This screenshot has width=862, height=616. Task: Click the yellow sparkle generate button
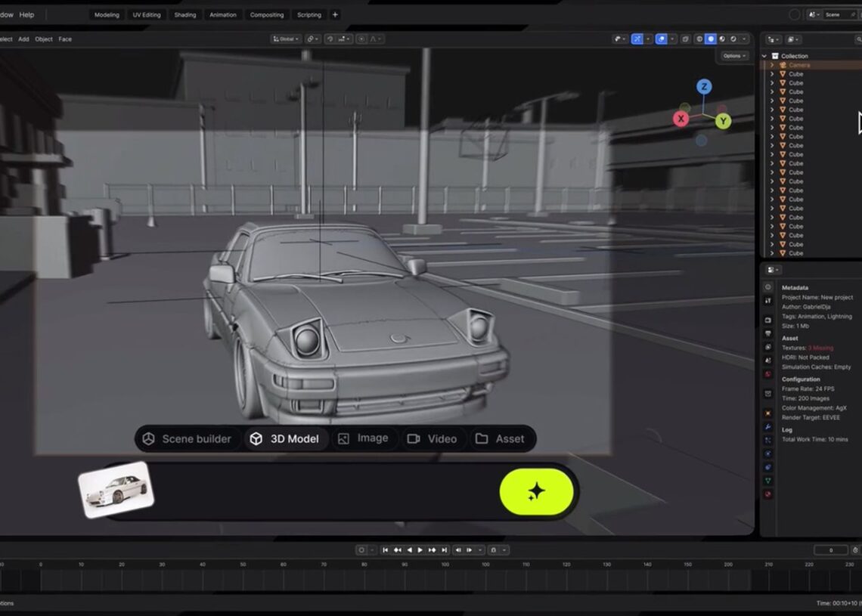537,492
